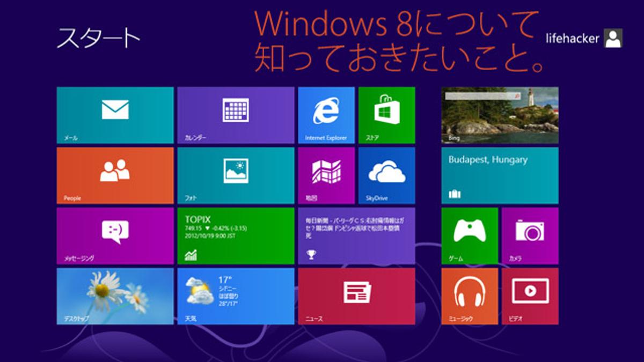Click the Mail envelope icon

tap(115, 110)
